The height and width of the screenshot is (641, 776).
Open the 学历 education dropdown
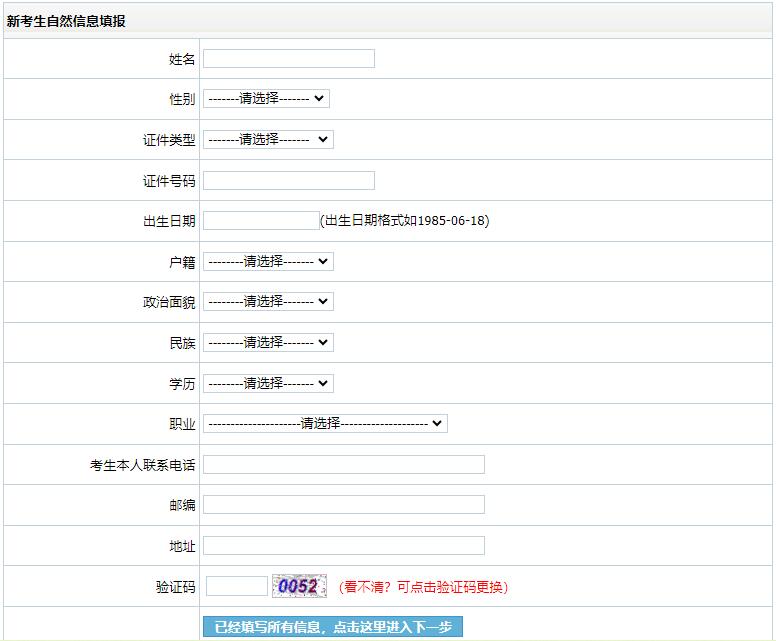tap(268, 384)
